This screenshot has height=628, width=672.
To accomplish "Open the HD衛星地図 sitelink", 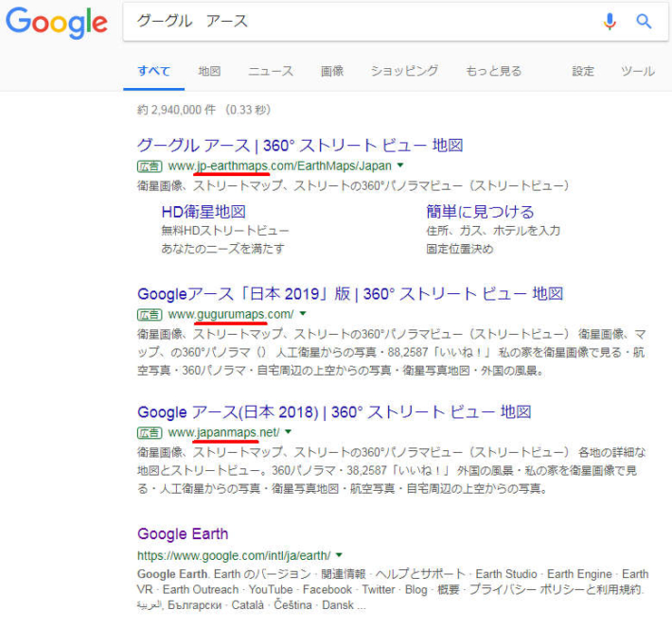I will pyautogui.click(x=203, y=212).
